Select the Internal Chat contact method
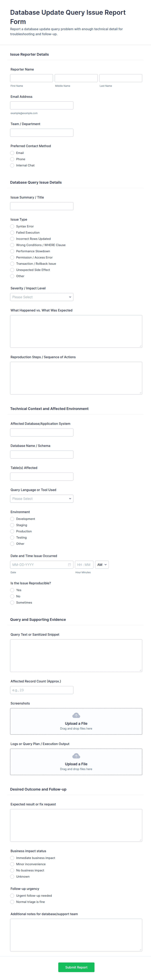The height and width of the screenshot is (980, 151). coord(12,166)
